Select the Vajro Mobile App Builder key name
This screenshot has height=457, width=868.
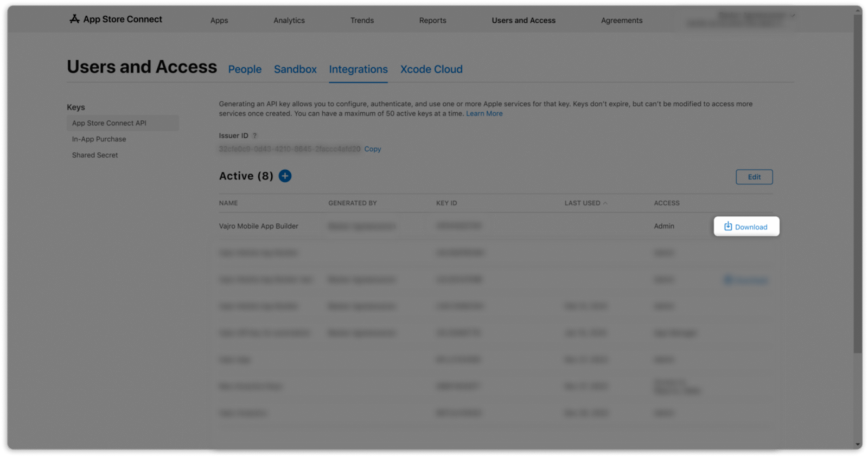point(259,226)
